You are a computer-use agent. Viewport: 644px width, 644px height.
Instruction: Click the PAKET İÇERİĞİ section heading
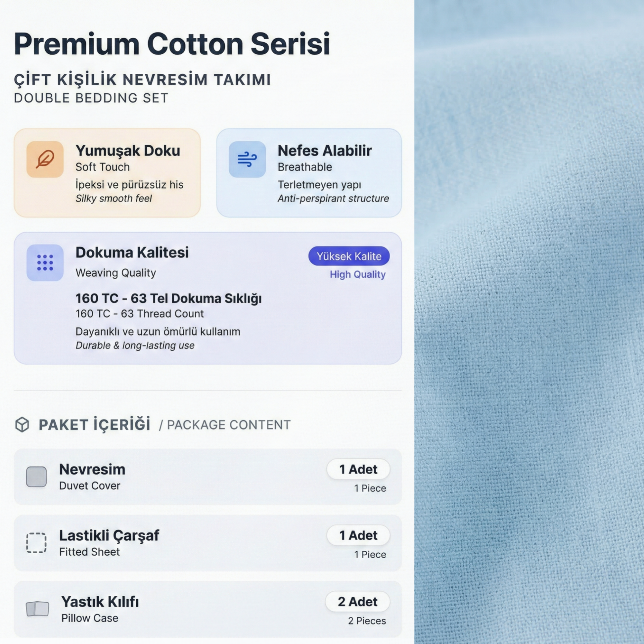(x=94, y=425)
